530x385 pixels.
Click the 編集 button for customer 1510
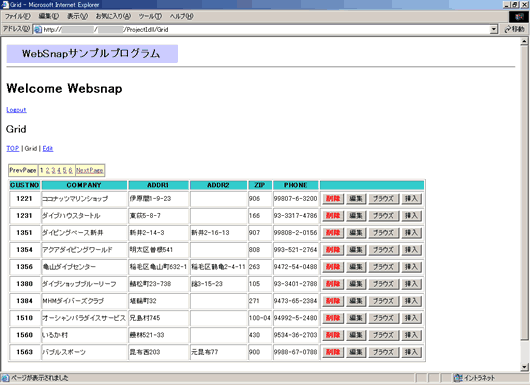[356, 318]
